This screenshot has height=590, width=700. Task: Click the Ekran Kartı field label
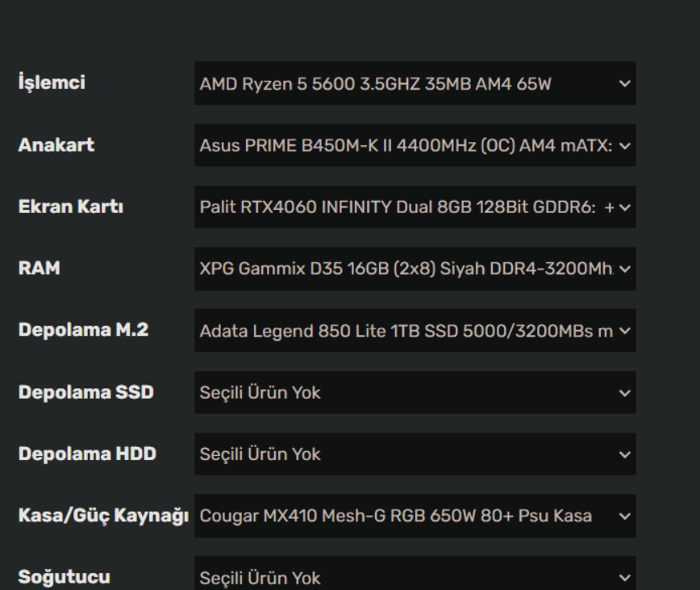(x=70, y=207)
